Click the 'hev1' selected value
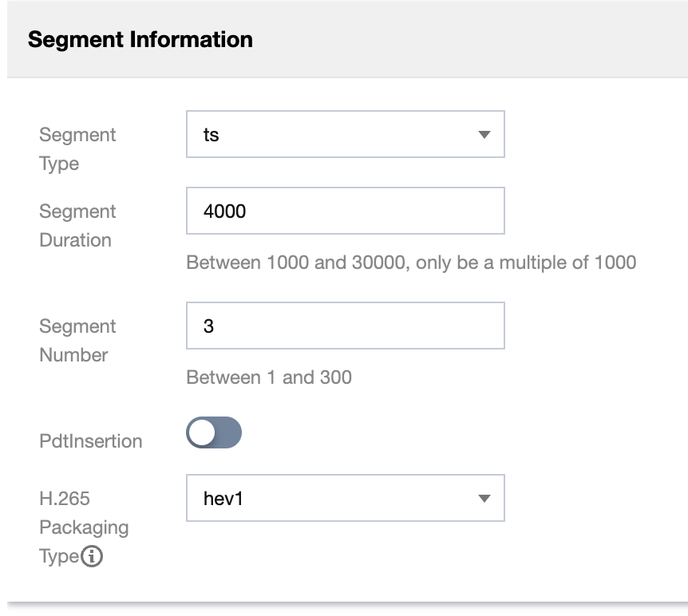 click(223, 499)
